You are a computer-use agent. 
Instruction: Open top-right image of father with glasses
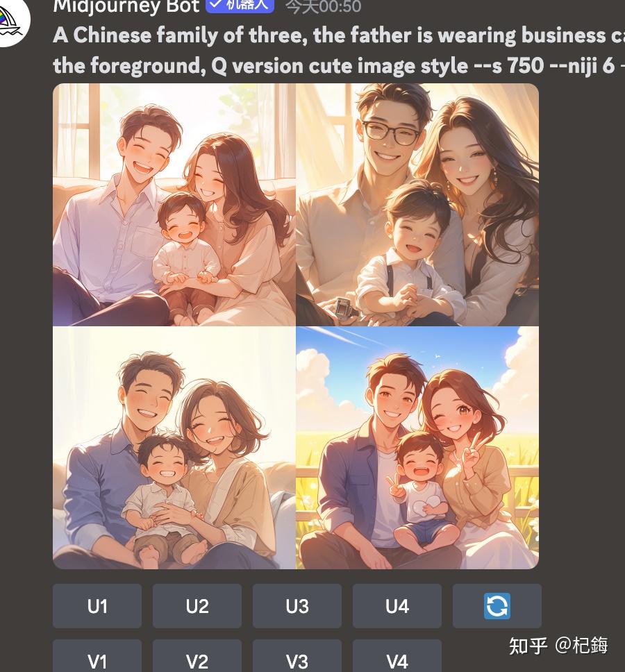(417, 204)
